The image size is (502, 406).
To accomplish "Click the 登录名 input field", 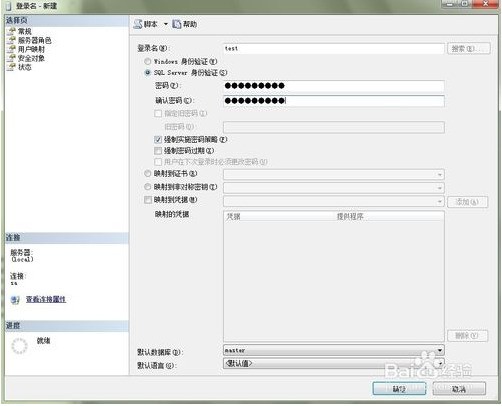I will click(x=334, y=49).
